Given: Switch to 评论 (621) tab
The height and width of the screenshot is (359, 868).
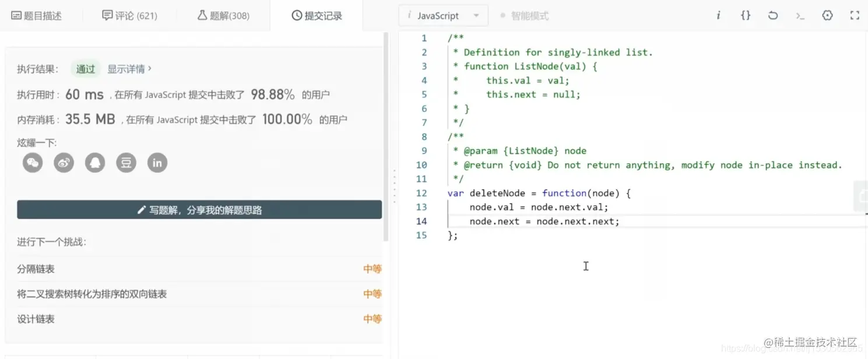Looking at the screenshot, I should [129, 16].
